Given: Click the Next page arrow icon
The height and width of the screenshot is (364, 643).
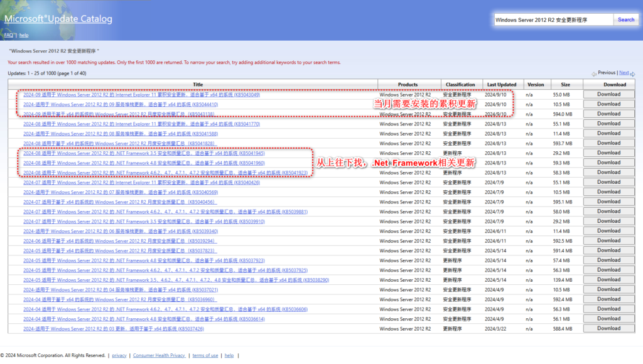Looking at the screenshot, I should (x=633, y=73).
